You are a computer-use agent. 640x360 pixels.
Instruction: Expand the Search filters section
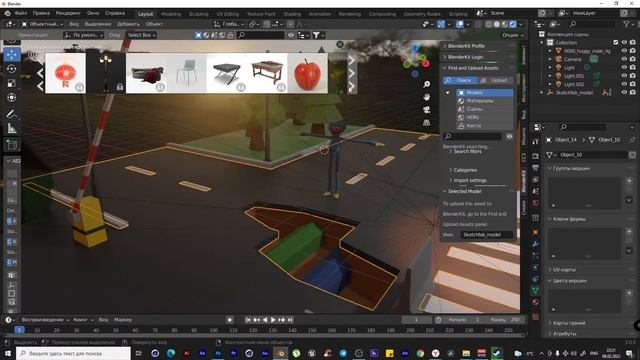point(467,151)
